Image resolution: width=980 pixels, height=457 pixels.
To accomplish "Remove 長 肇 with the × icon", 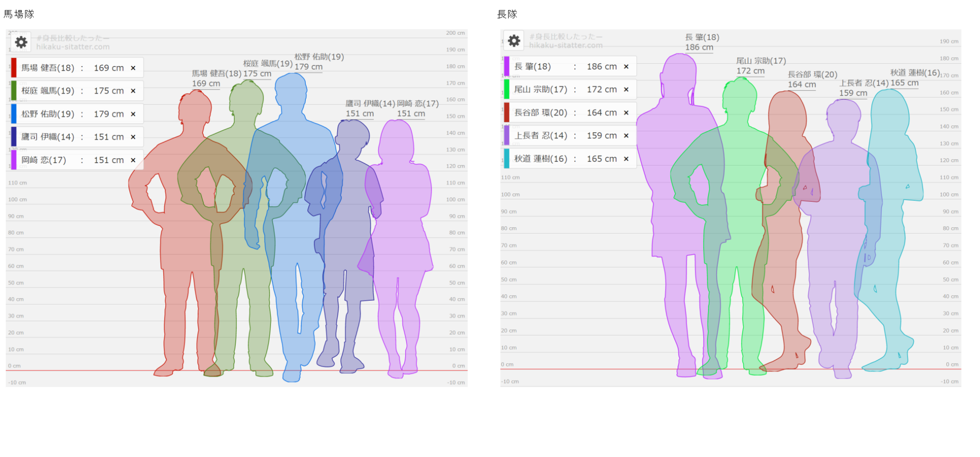I will tap(626, 67).
